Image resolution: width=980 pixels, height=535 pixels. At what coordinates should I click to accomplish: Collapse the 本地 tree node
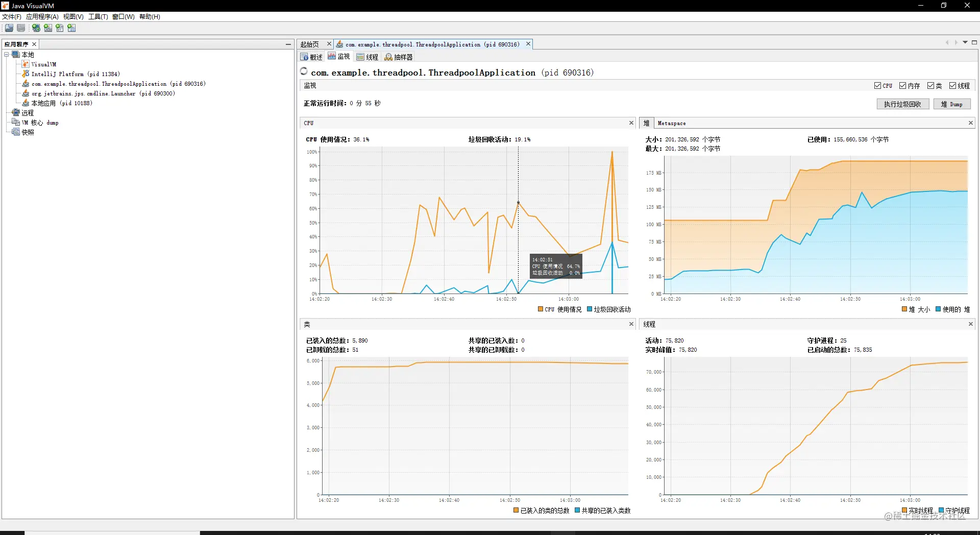[7, 55]
